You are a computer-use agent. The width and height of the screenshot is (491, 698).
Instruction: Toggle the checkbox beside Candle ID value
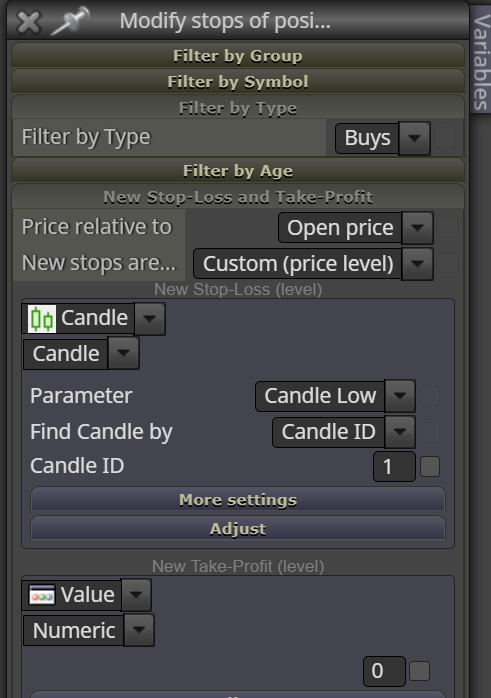[x=430, y=467]
